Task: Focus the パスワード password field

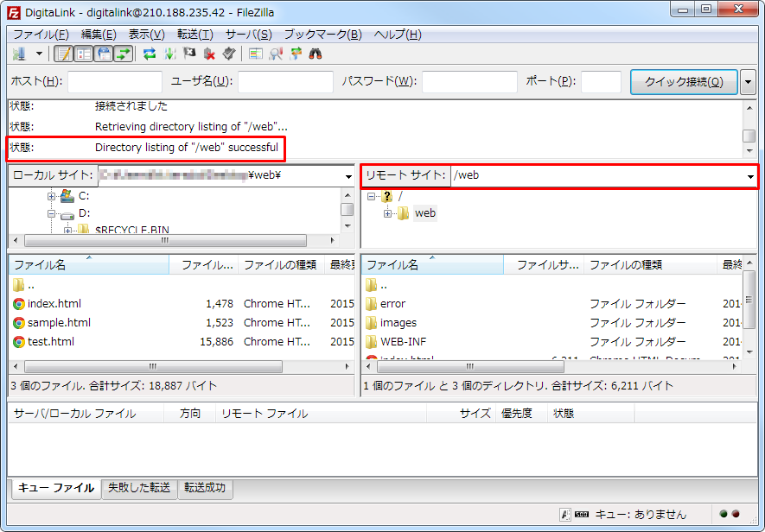Action: (469, 82)
